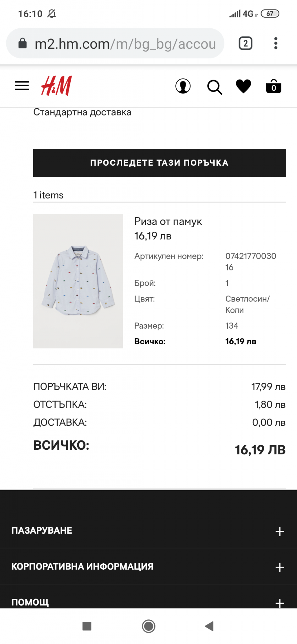Click ПРОСЛЕДЕТЕ ТАЗИ ПОРЪЧКА button

click(x=159, y=163)
